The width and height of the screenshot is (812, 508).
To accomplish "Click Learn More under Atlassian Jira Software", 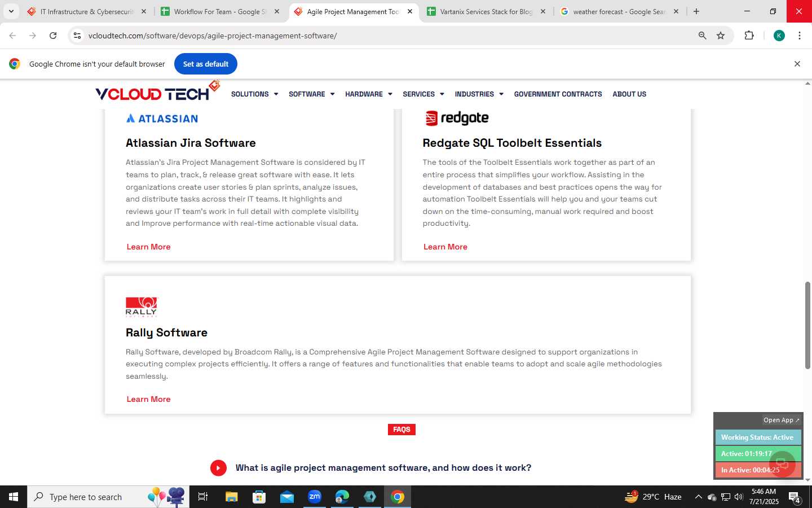I will [148, 247].
